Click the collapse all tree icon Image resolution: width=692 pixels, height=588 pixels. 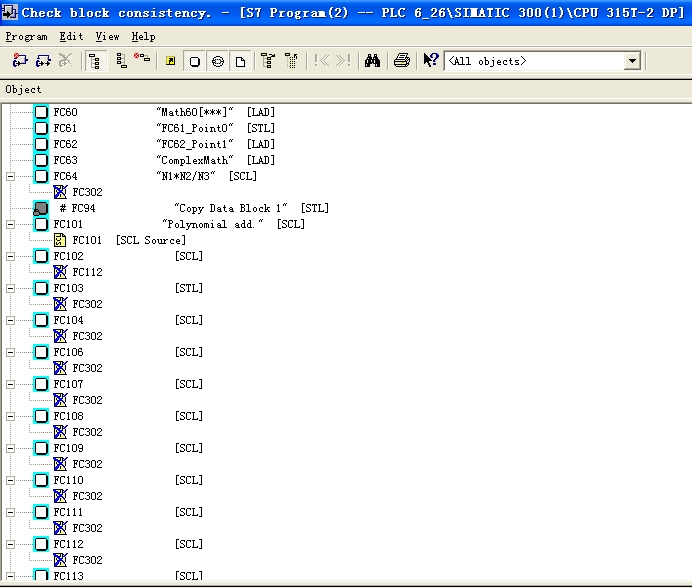[x=291, y=60]
